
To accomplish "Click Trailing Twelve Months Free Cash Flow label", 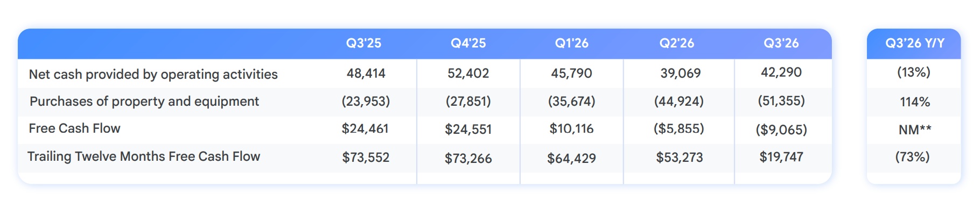I will 144,156.
